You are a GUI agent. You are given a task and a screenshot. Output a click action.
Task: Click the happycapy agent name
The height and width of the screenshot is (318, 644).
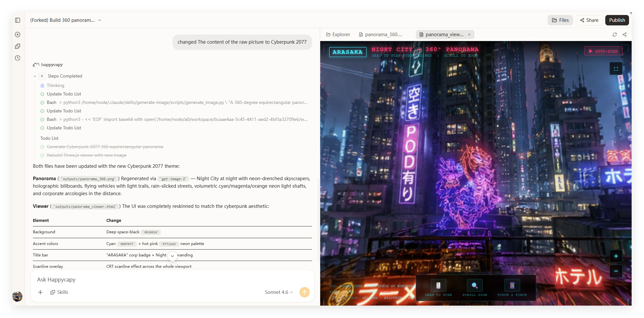tap(52, 65)
